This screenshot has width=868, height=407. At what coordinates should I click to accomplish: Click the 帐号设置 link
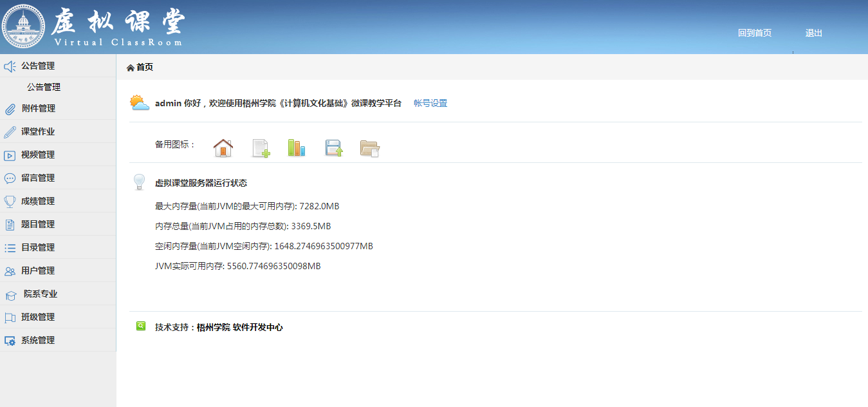point(430,103)
